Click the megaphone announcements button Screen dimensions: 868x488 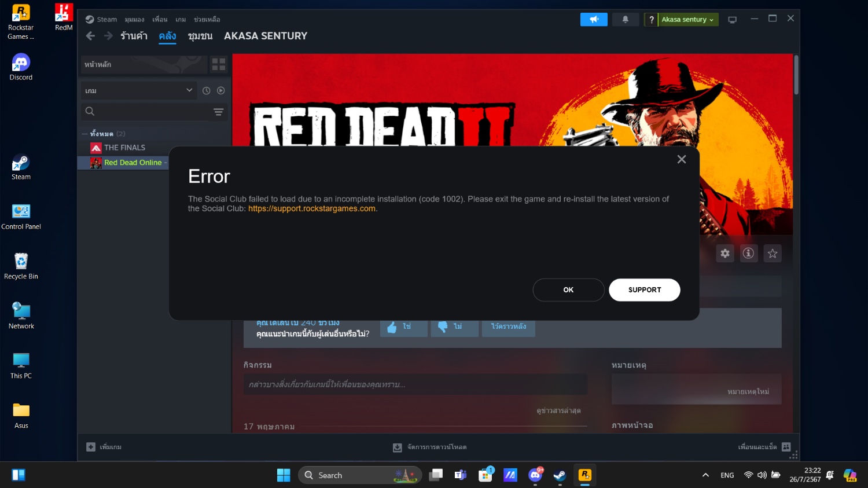click(594, 19)
